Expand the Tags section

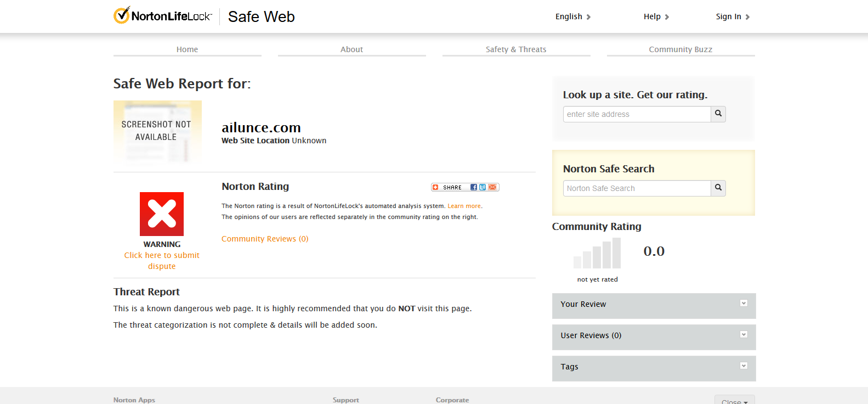pos(744,366)
